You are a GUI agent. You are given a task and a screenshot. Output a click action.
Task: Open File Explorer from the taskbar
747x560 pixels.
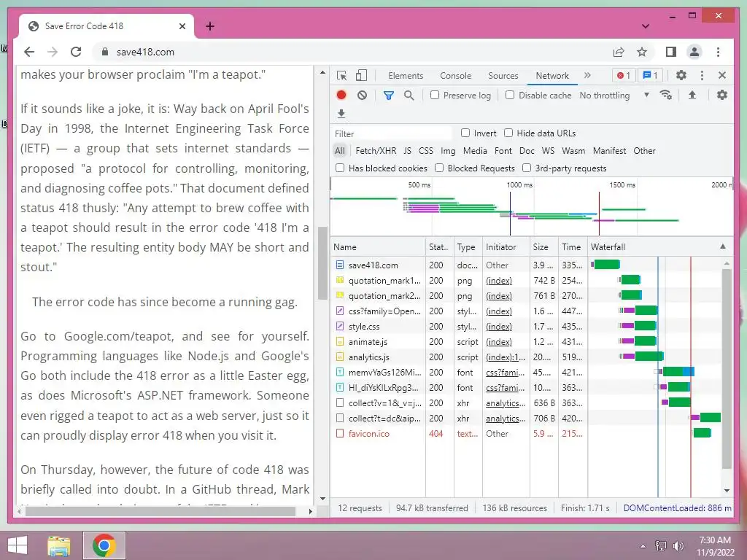click(58, 545)
